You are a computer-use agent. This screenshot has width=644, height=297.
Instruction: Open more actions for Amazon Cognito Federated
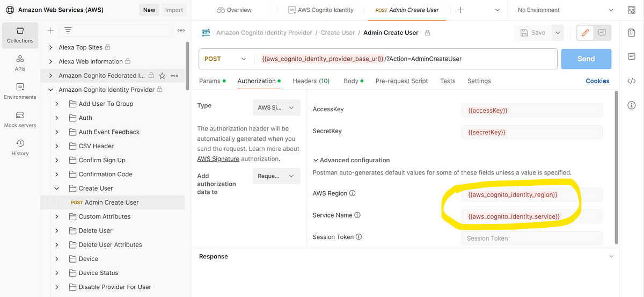(x=174, y=76)
